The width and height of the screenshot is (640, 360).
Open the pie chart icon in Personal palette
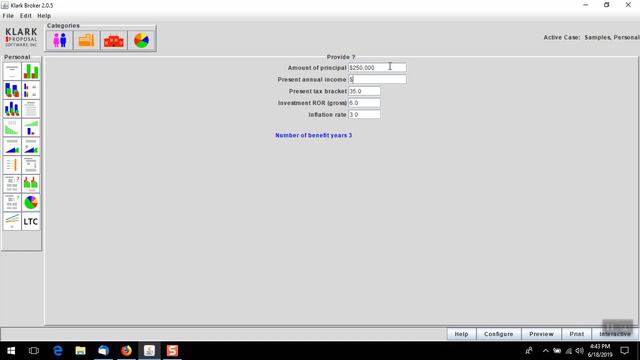[x=31, y=203]
